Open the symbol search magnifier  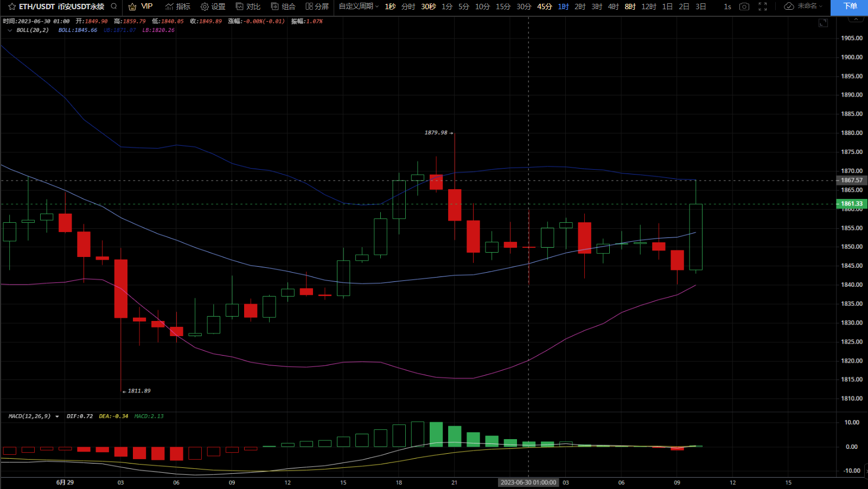pyautogui.click(x=114, y=7)
